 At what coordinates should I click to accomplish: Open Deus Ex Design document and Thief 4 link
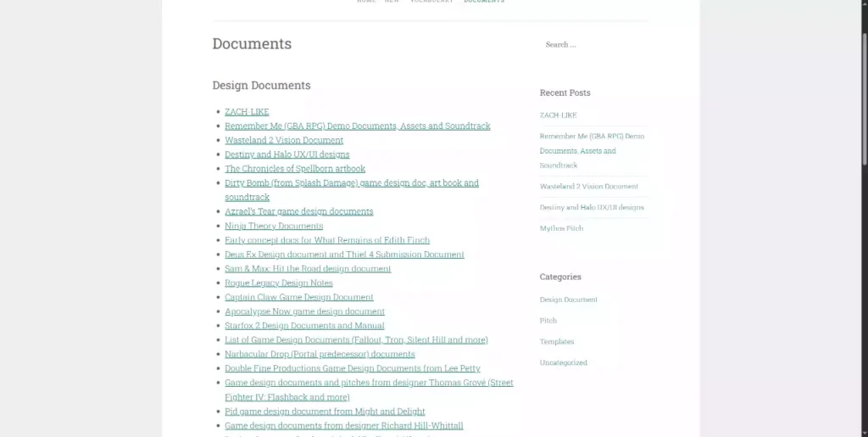coord(344,255)
